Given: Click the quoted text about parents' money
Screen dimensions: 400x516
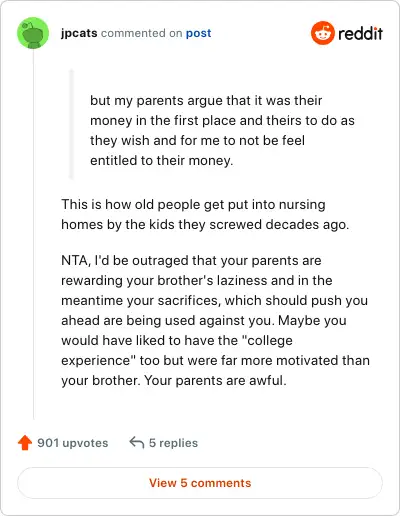Looking at the screenshot, I should click(x=222, y=130).
